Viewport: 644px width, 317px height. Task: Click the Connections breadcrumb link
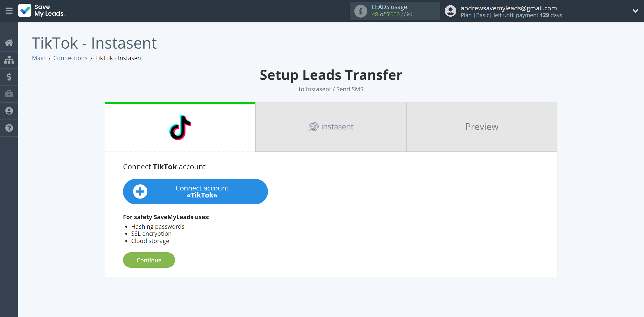click(x=70, y=57)
